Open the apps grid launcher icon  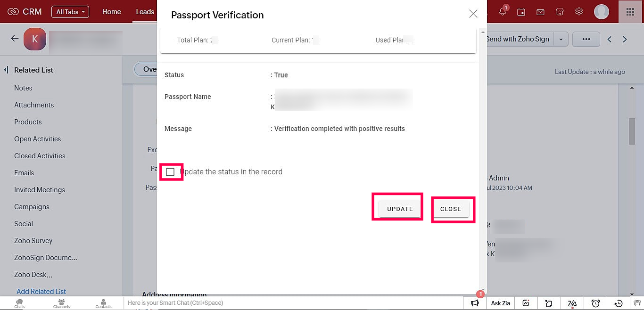click(x=630, y=12)
